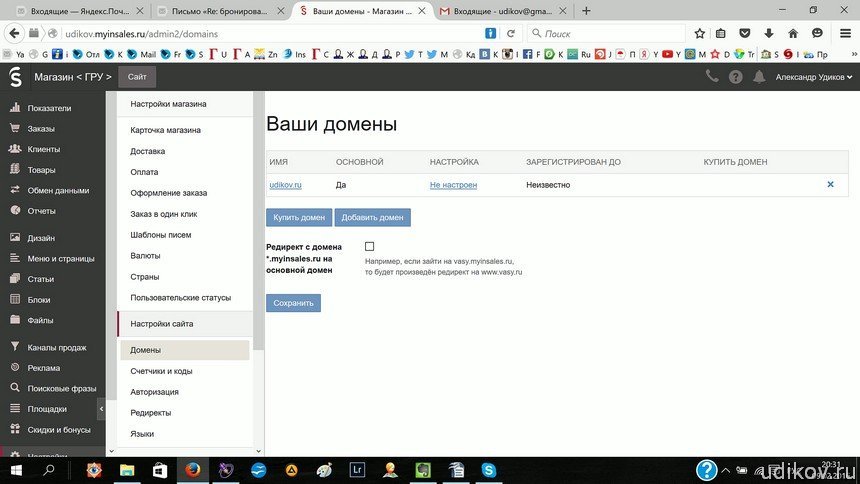Open Счетчики и коды menu item
Viewport: 860px width, 484px height.
(x=161, y=371)
